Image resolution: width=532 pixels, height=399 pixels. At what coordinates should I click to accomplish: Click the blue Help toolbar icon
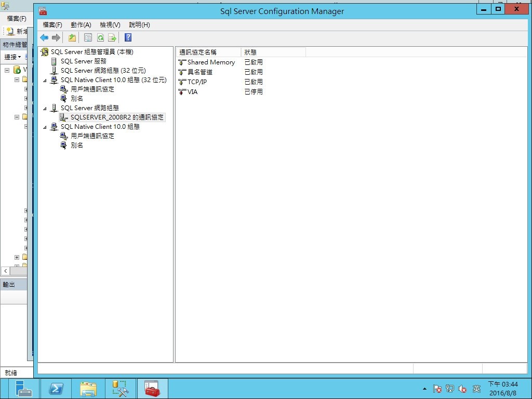click(x=128, y=37)
